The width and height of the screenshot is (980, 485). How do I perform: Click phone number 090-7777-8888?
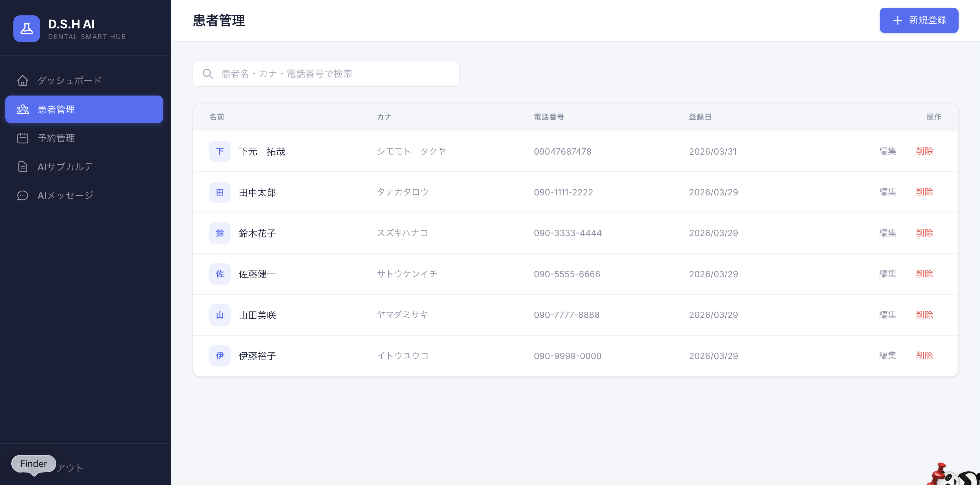(567, 315)
